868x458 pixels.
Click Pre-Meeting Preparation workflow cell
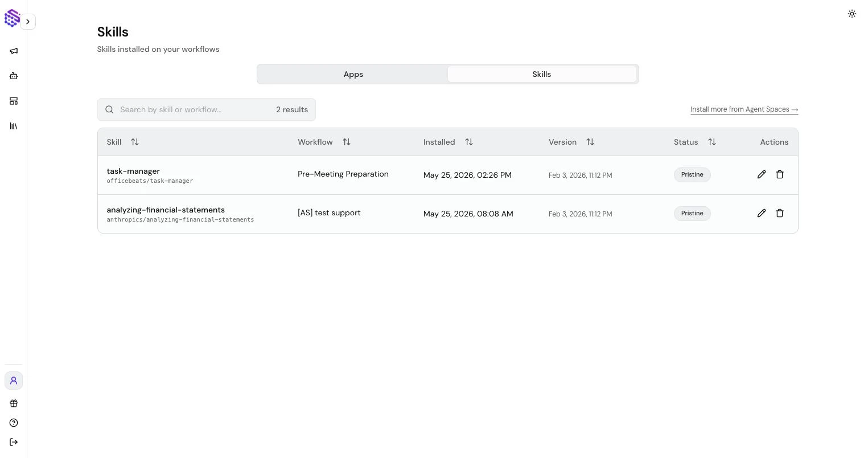click(343, 174)
